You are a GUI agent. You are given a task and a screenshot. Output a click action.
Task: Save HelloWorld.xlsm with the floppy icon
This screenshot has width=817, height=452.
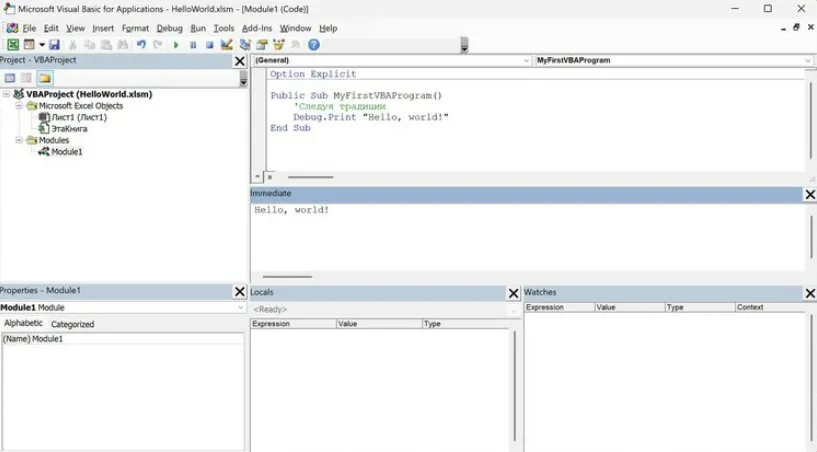pyautogui.click(x=54, y=45)
